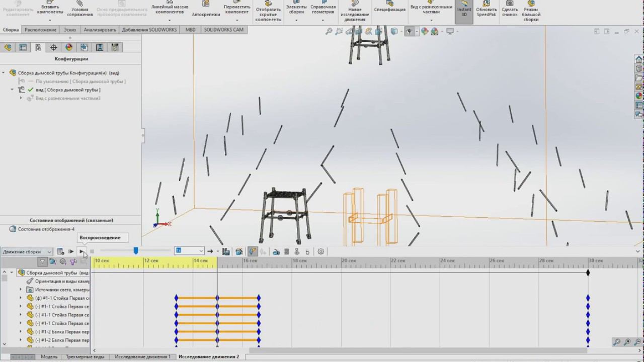Collapse Сборка дымовой трубы motion tree root

pyautogui.click(x=12, y=273)
